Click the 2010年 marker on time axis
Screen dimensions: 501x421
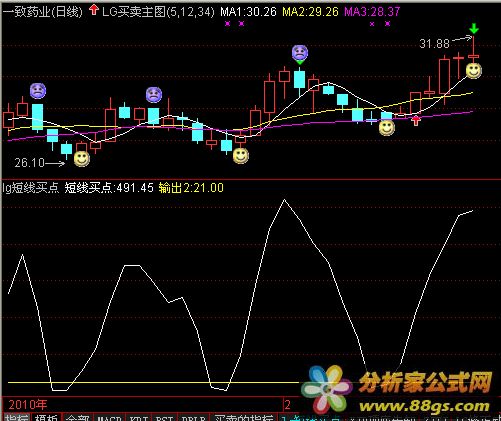click(x=28, y=405)
